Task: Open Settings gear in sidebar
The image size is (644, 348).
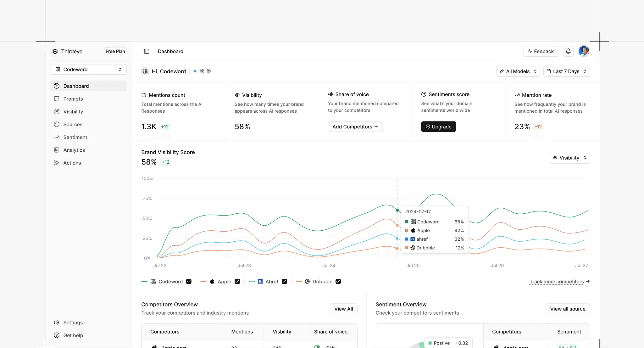Action: tap(57, 323)
